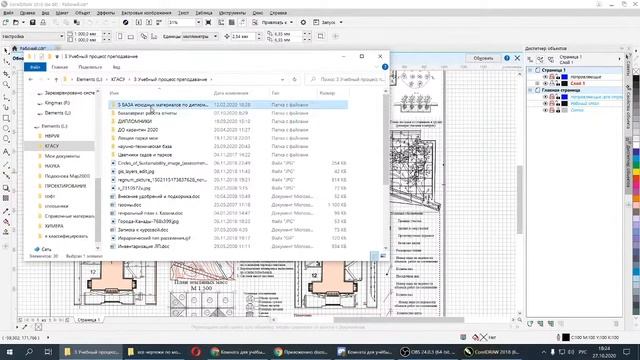This screenshot has height=360, width=640.
Task: Open the Таблица menu in CorelDRAW
Action: click(x=204, y=13)
